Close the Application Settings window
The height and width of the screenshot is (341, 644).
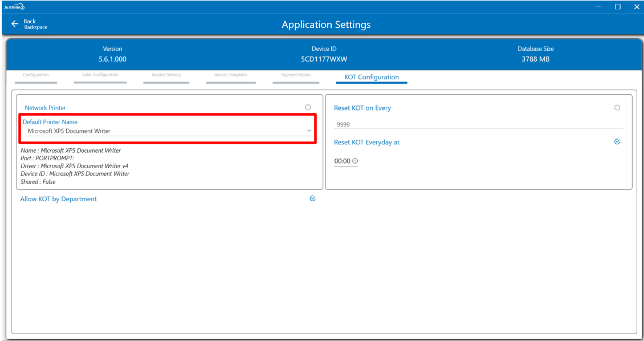[x=637, y=7]
